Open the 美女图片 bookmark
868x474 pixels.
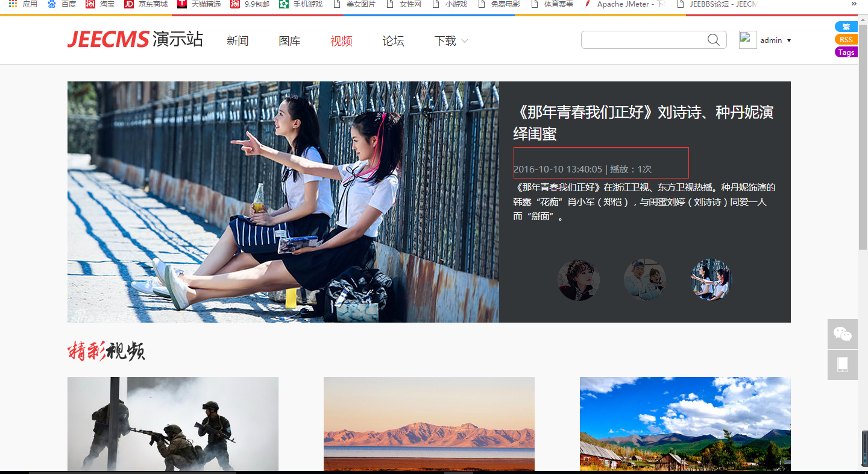(355, 4)
